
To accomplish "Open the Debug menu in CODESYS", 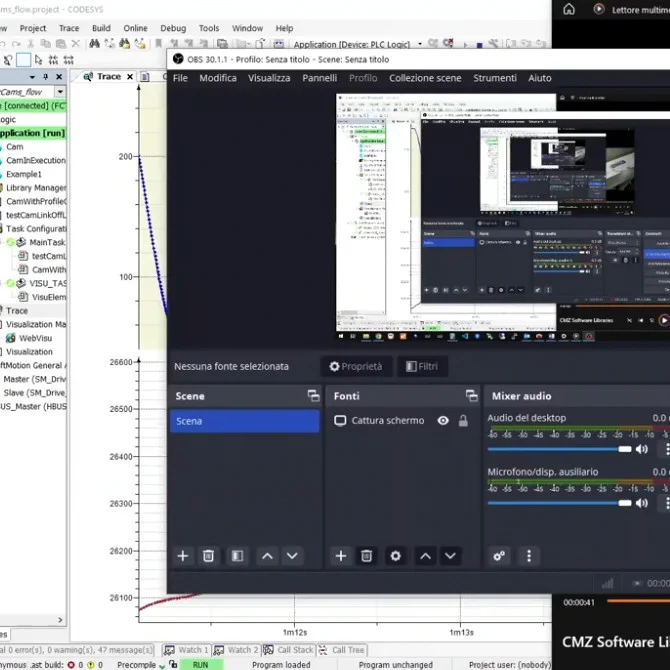I will pyautogui.click(x=173, y=28).
